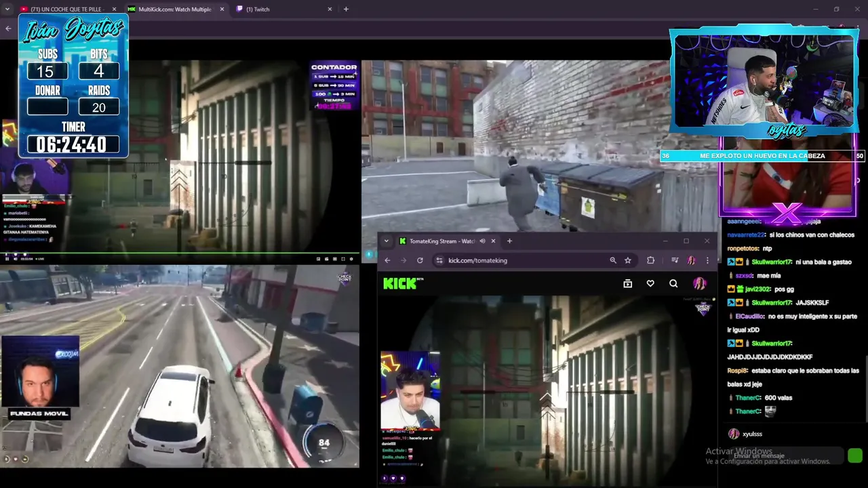The width and height of the screenshot is (868, 488).
Task: Click the username javi2302 in chat
Action: [x=759, y=289]
